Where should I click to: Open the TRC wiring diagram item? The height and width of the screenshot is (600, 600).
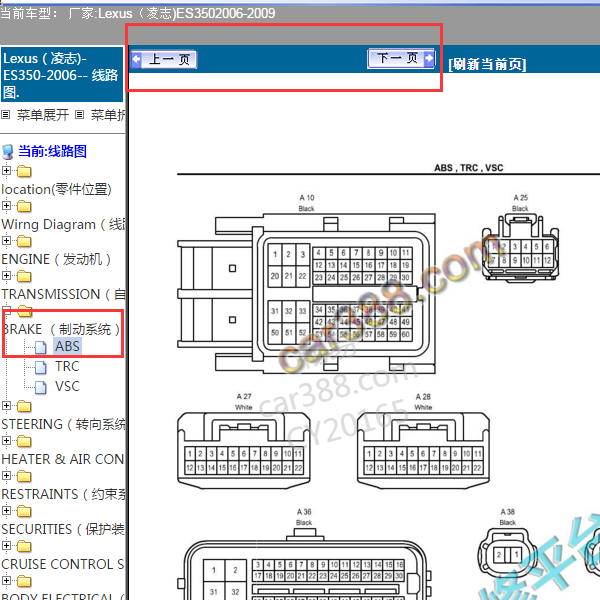(67, 366)
